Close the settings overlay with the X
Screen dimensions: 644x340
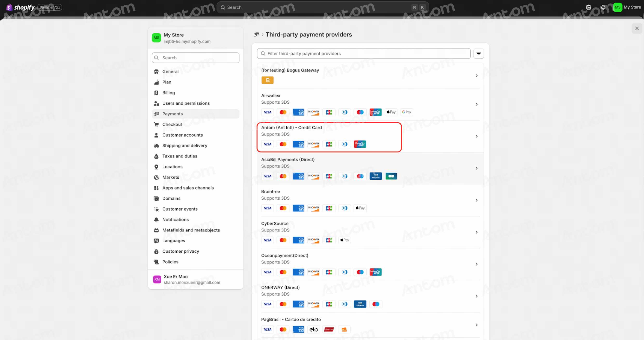click(637, 28)
